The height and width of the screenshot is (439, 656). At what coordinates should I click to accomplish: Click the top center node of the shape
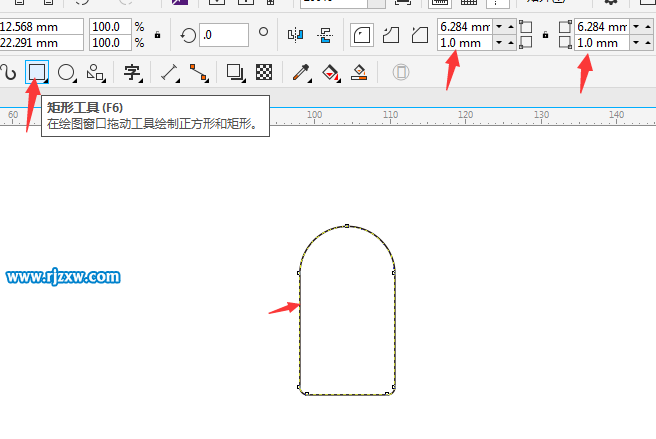[x=347, y=226]
